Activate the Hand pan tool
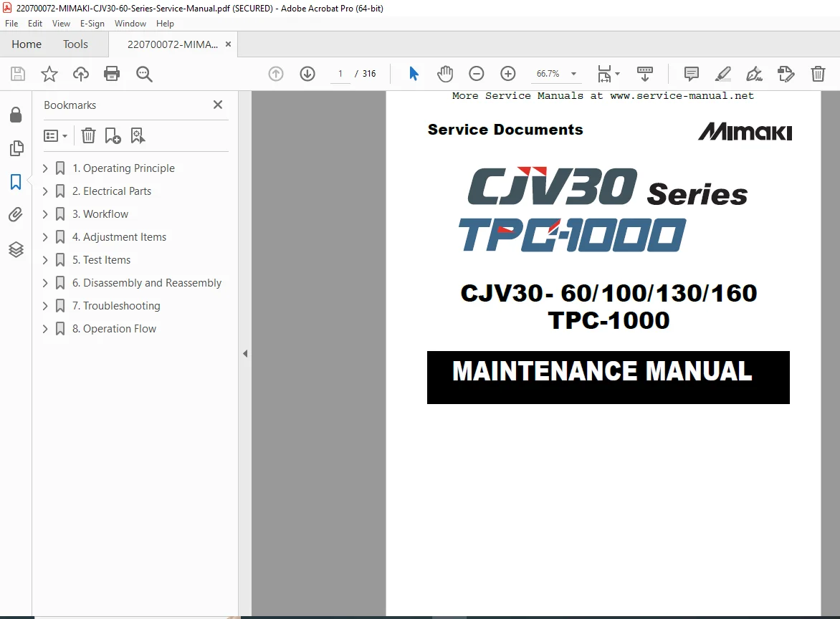 pyautogui.click(x=444, y=74)
